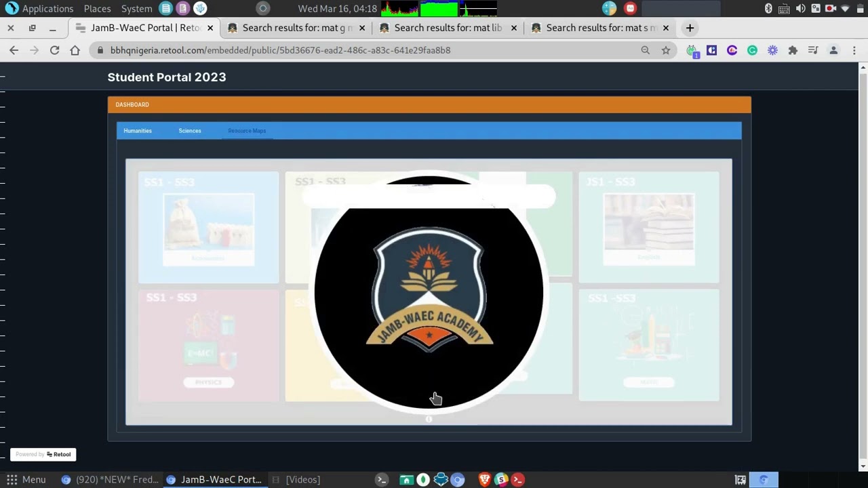This screenshot has width=868, height=488.
Task: Close the 'Search results for: mat g' tab
Action: point(362,28)
